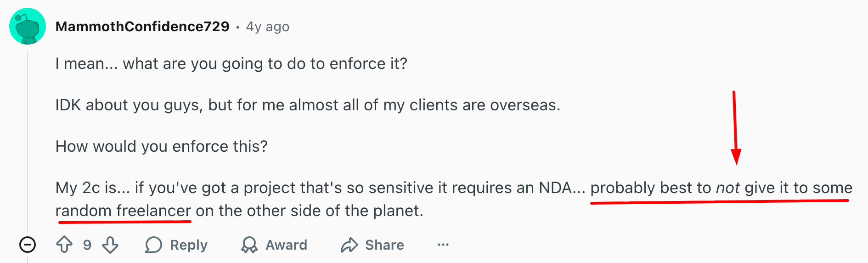The height and width of the screenshot is (263, 868).
Task: Upvote the MammothConfidence729 comment
Action: (64, 245)
